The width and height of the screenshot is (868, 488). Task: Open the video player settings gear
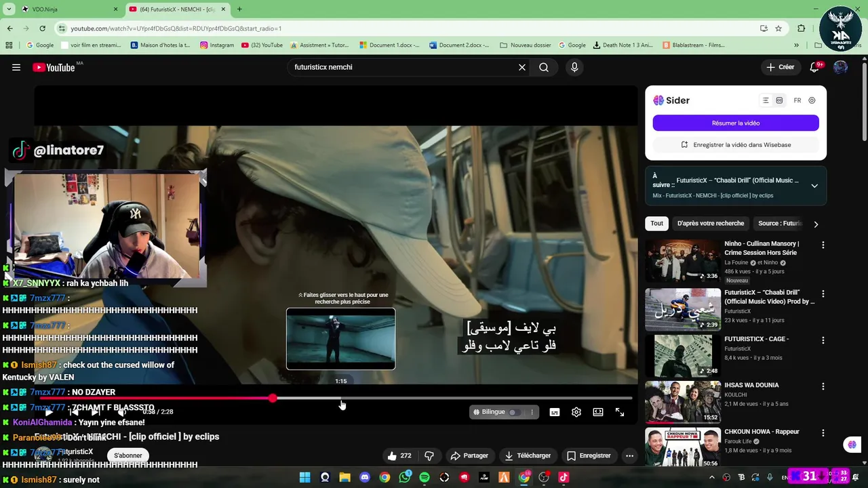point(576,412)
